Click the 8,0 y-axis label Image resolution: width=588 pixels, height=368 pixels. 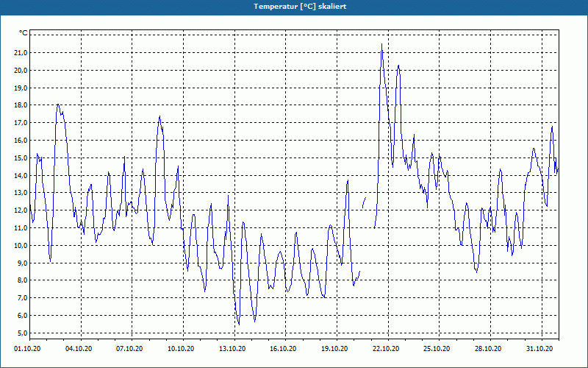pyautogui.click(x=22, y=280)
